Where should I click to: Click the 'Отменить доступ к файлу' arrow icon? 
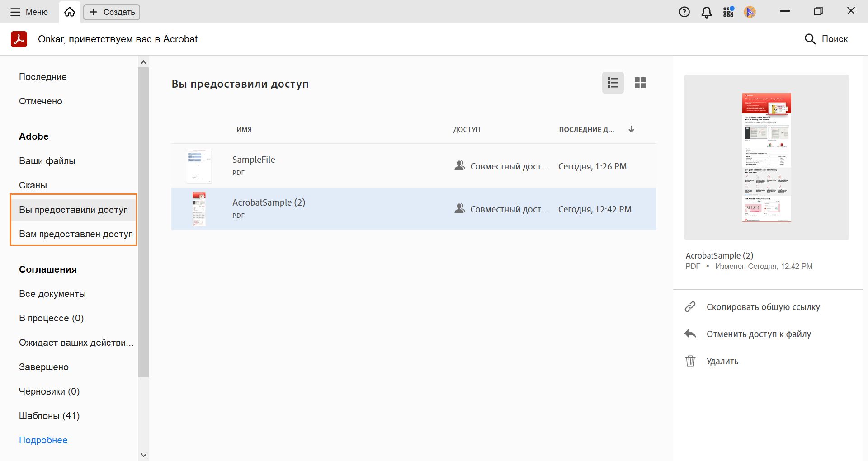point(690,334)
